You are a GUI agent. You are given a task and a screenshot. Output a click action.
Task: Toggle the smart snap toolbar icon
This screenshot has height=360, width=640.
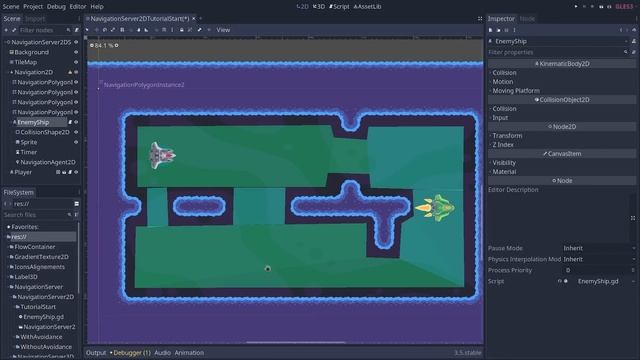156,30
